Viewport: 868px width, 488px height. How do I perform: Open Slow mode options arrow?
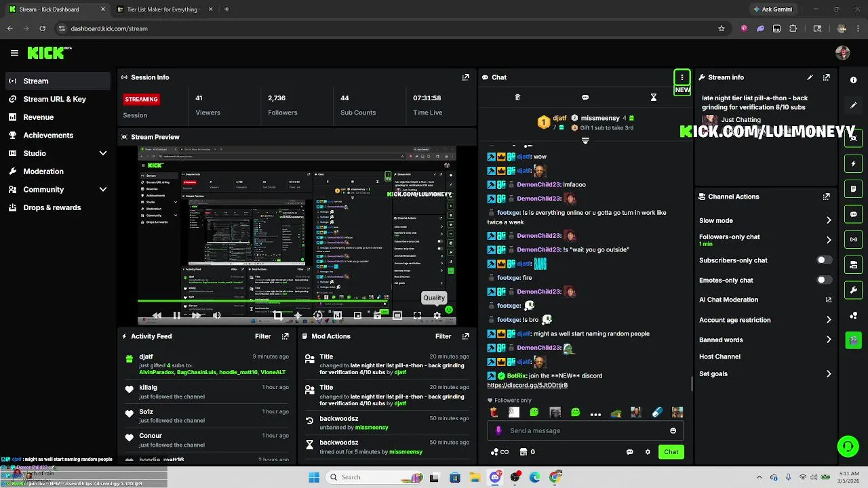click(829, 220)
